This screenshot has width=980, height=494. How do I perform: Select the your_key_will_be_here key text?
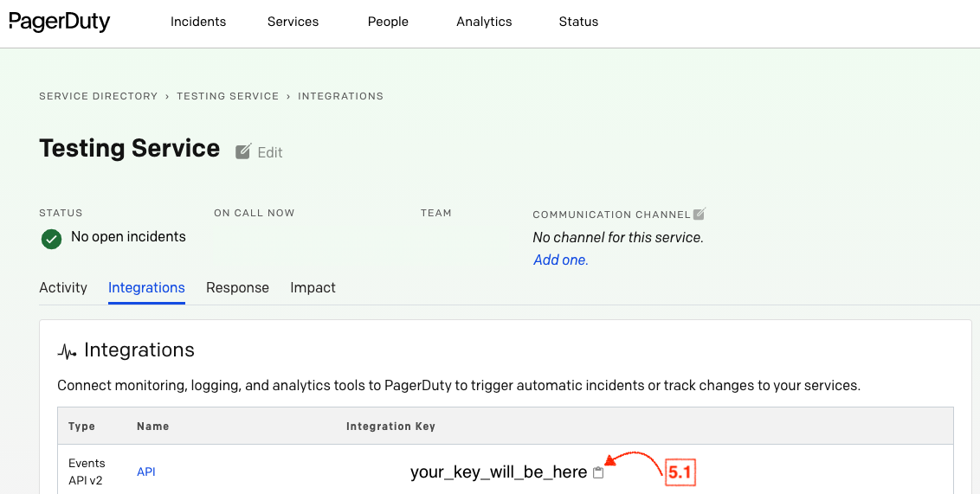[499, 472]
